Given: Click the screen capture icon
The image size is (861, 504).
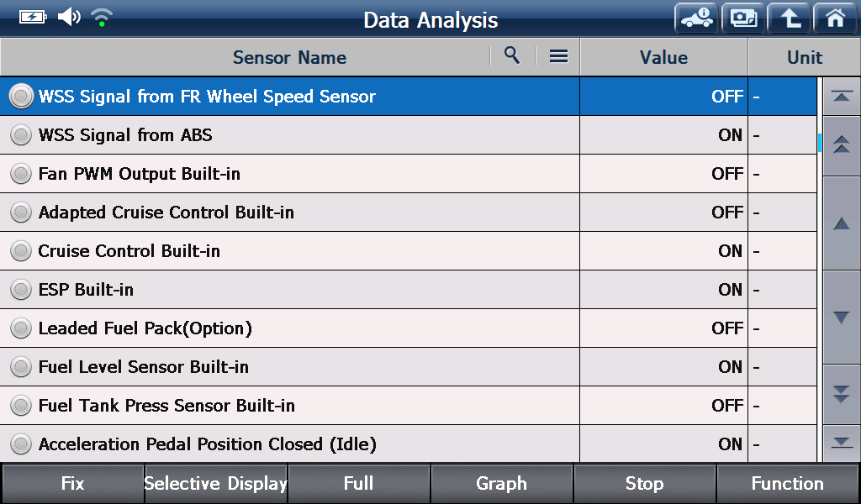Looking at the screenshot, I should 743,18.
